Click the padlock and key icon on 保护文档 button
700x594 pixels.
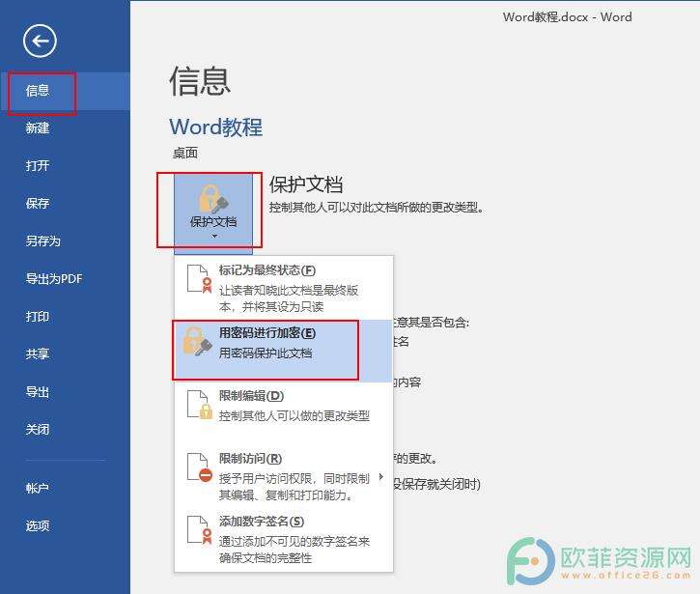[x=213, y=199]
